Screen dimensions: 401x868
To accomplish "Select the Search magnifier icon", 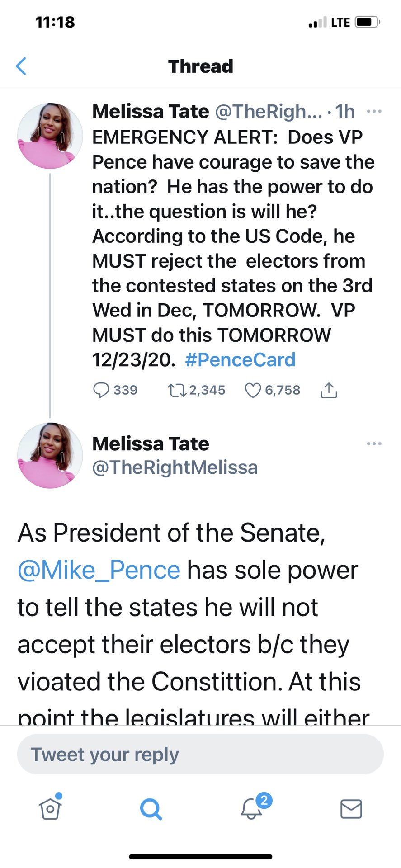I will point(151,809).
